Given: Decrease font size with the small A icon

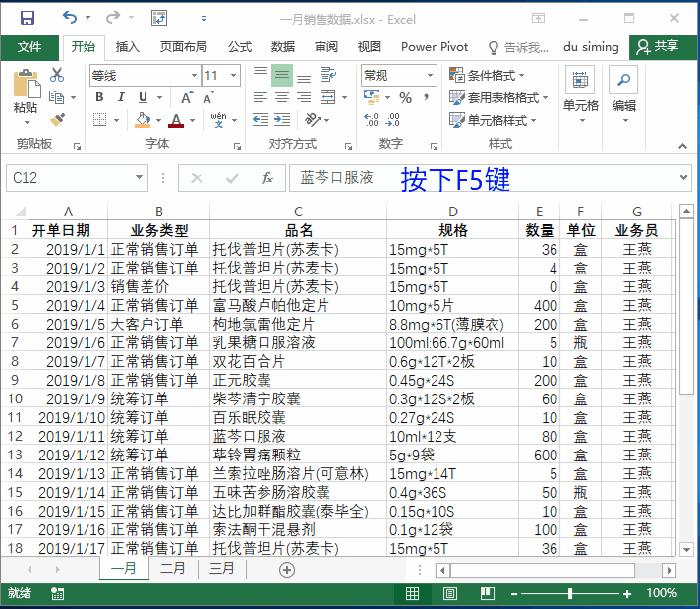Looking at the screenshot, I should pos(208,97).
